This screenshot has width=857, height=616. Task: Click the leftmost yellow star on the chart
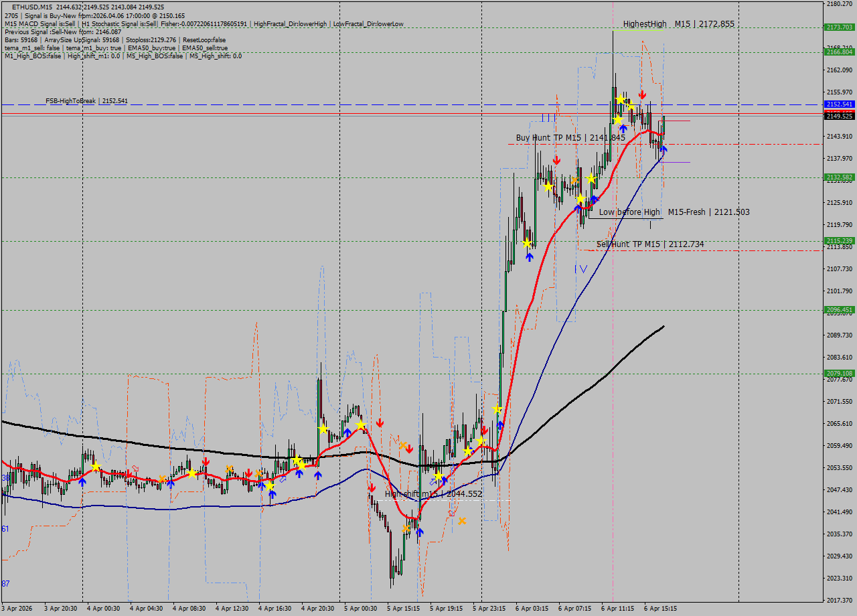[x=96, y=466]
